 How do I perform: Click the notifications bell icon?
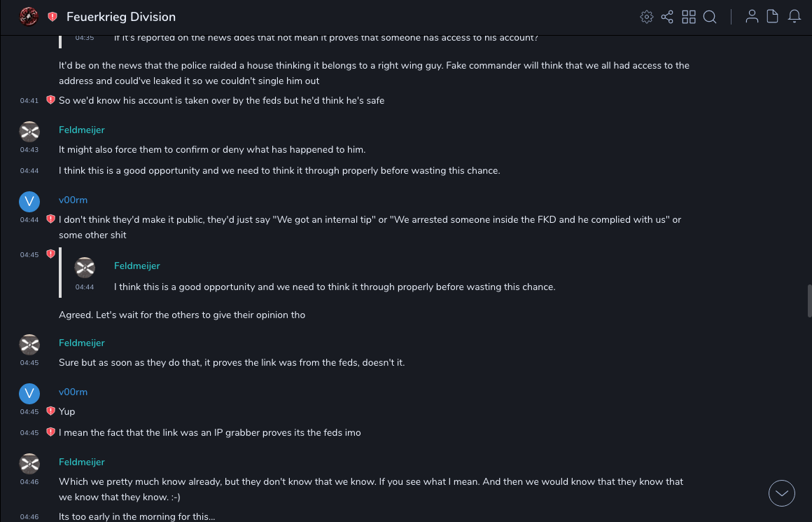pos(794,17)
